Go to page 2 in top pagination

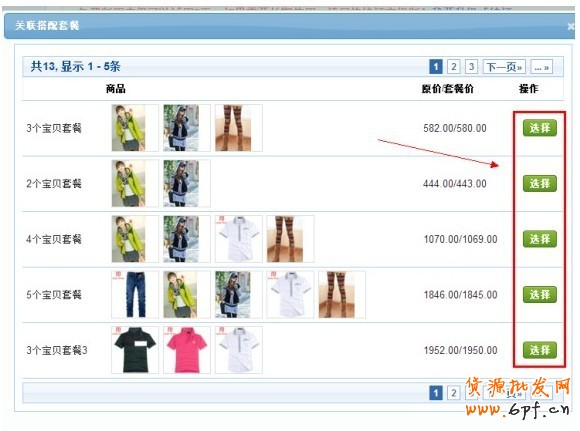(453, 67)
